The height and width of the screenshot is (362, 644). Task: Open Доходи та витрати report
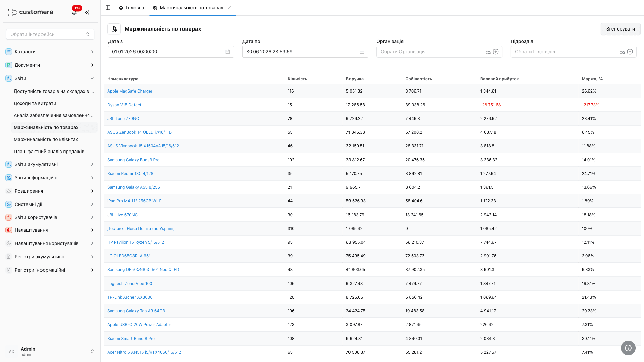pos(35,103)
